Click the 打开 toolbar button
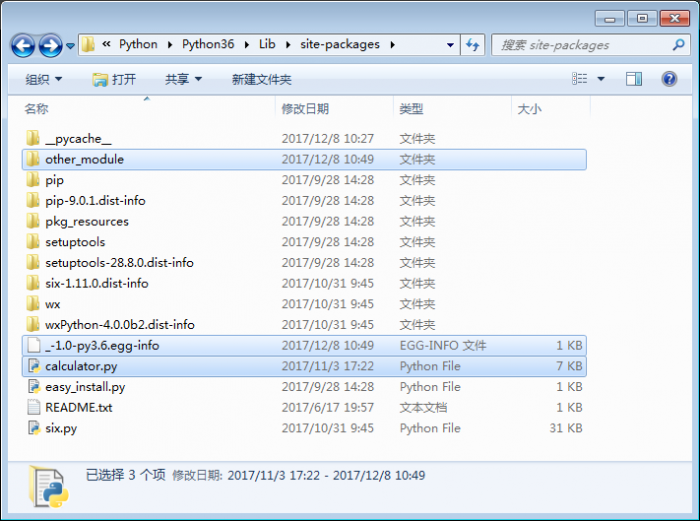Viewport: 700px width, 521px height. pos(114,79)
